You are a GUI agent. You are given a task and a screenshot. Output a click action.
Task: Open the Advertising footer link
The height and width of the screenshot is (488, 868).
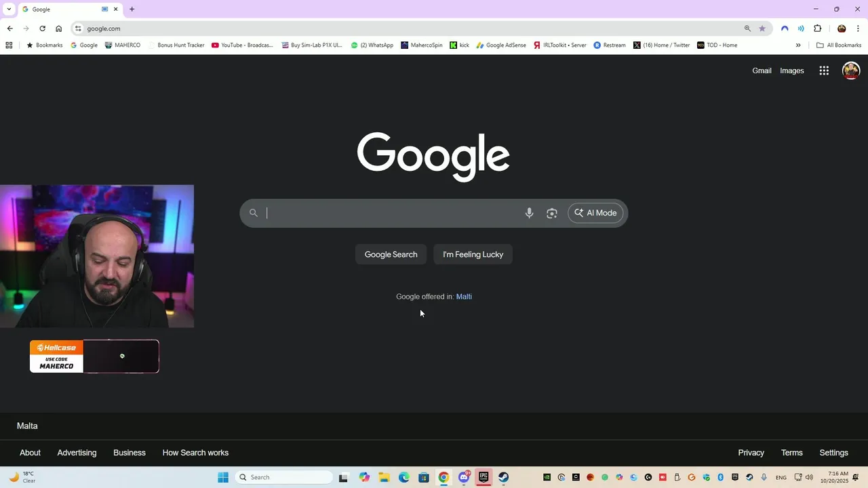[77, 453]
